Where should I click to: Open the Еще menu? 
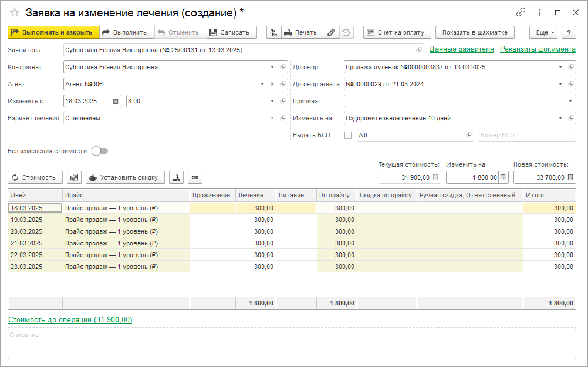(543, 32)
